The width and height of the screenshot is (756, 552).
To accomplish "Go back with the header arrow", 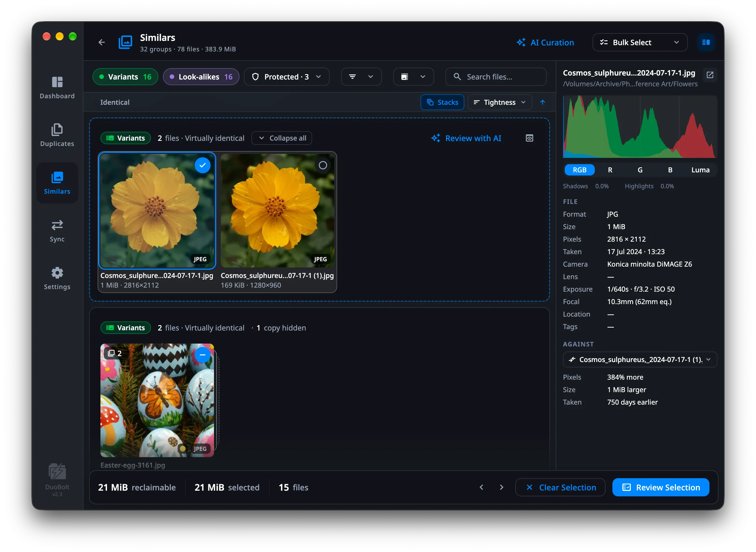I will point(102,42).
